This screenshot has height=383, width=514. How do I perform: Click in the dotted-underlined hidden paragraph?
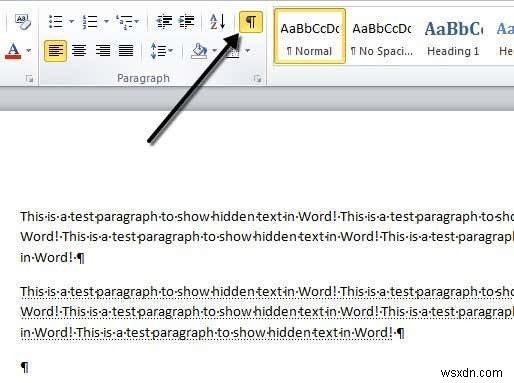267,312
